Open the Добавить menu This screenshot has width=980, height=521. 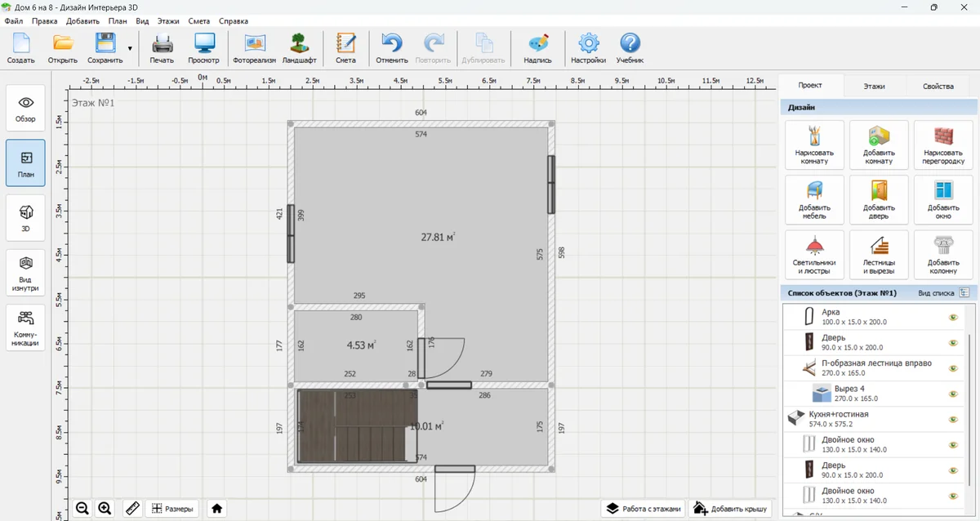[83, 20]
